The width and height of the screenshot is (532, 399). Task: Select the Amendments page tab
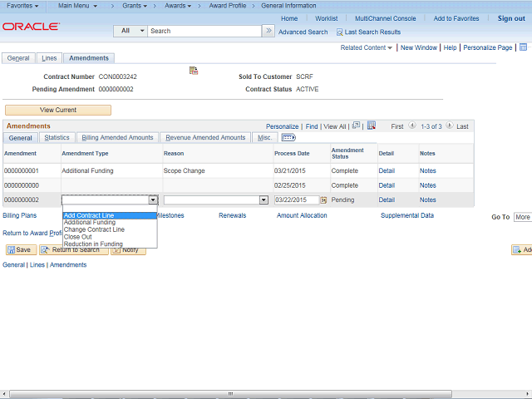tap(89, 58)
